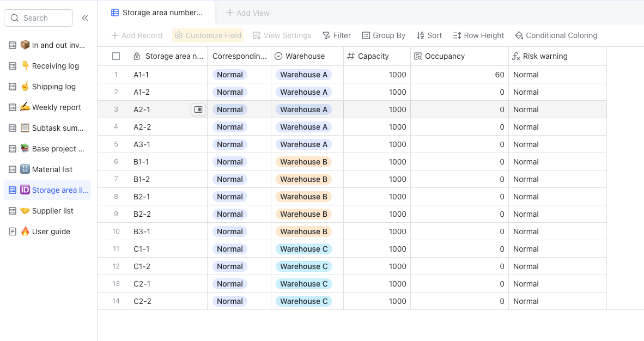Click the Conditional Coloring paint bucket icon

click(519, 35)
